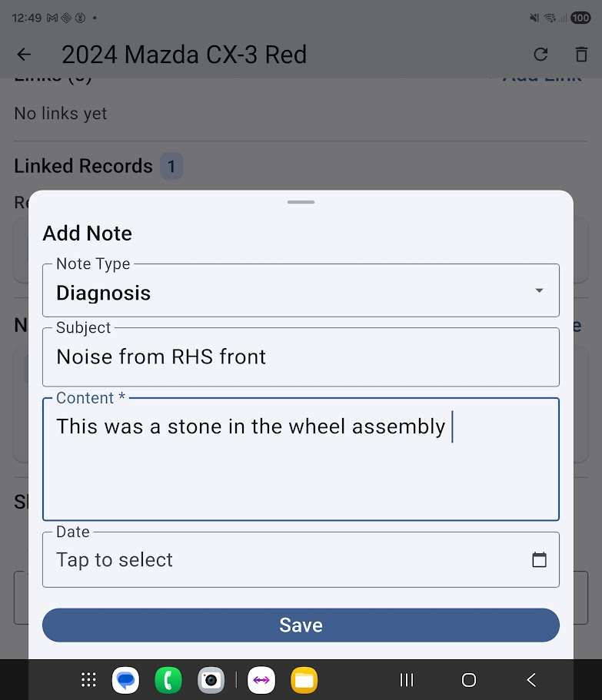Screen dimensions: 602x700
Task: Collapse the Add Note sheet drag handle
Action: click(301, 202)
